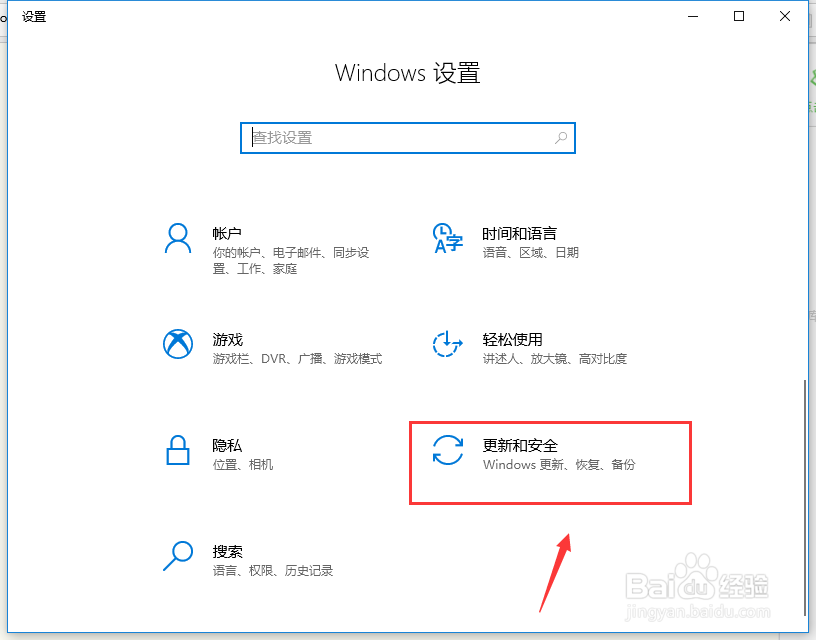The width and height of the screenshot is (816, 640).
Task: Open the 帐户 person icon
Action: pos(178,239)
